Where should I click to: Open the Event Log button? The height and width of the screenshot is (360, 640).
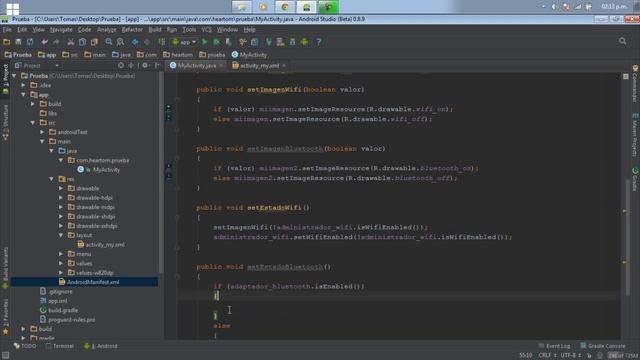[554, 346]
